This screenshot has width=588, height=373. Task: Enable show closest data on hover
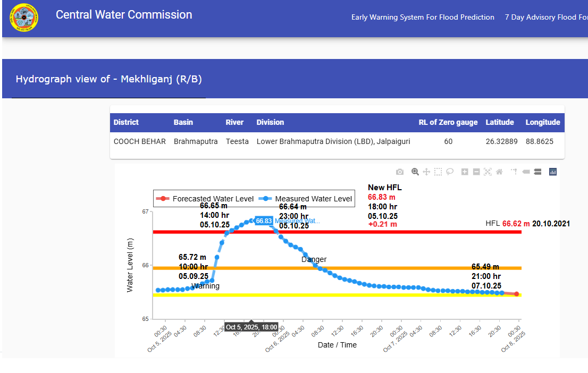point(525,172)
